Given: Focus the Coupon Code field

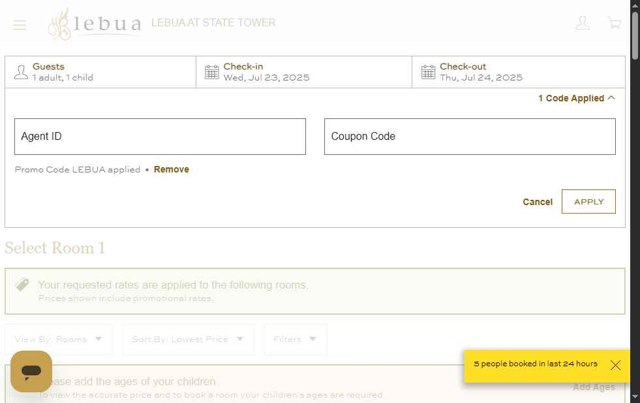Looking at the screenshot, I should pyautogui.click(x=470, y=136).
